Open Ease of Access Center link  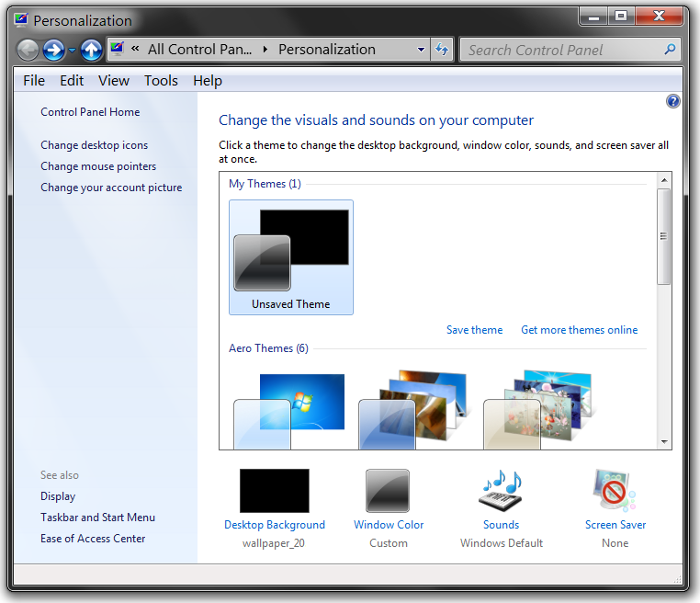click(93, 539)
